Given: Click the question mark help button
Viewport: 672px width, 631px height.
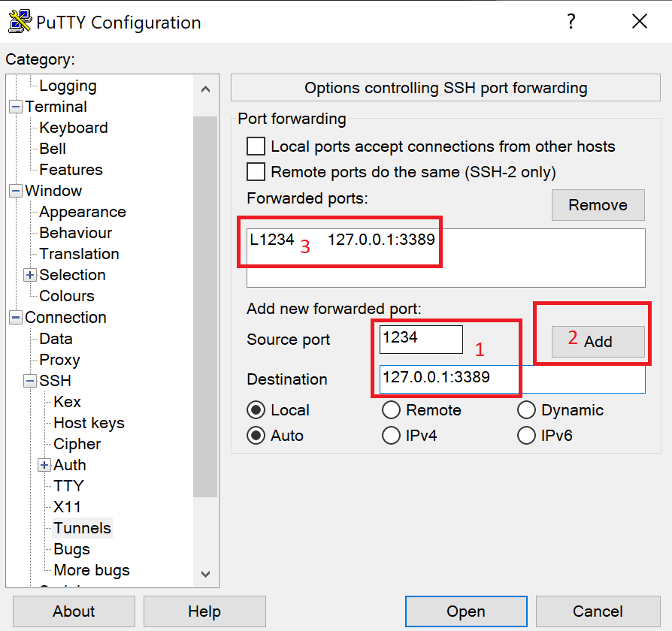Looking at the screenshot, I should click(x=571, y=21).
